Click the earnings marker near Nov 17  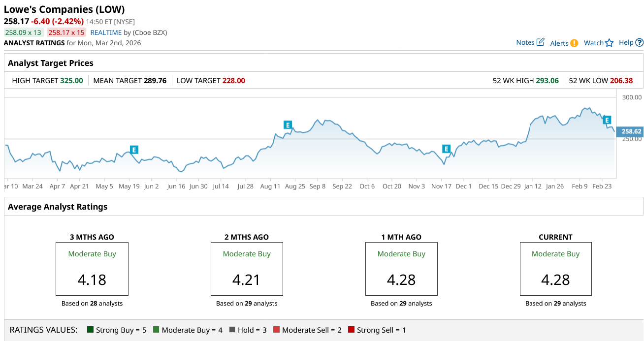point(446,149)
